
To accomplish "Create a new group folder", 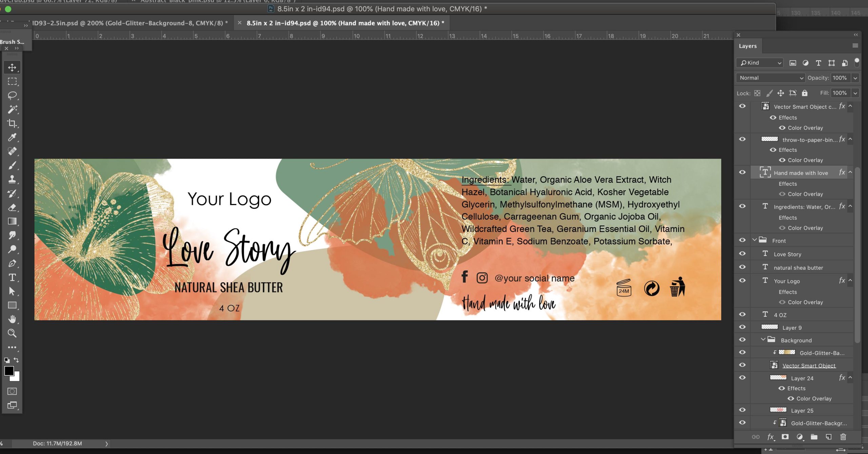I will pos(814,437).
